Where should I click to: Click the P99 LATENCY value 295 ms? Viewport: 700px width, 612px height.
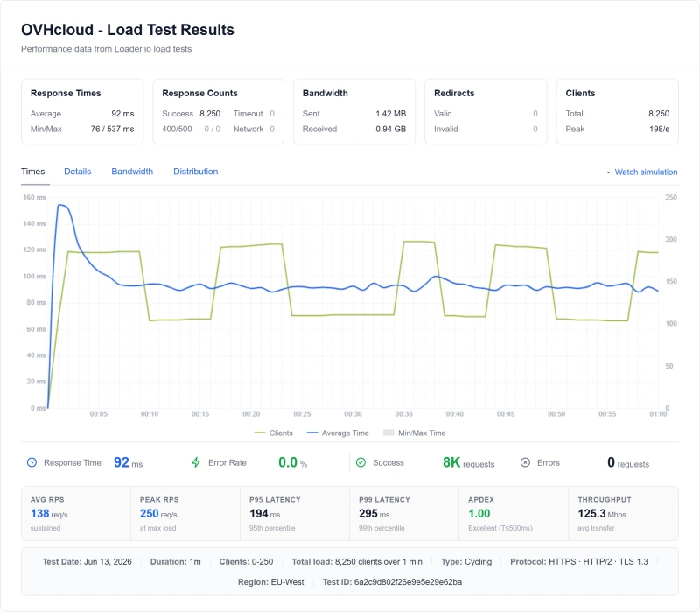374,514
